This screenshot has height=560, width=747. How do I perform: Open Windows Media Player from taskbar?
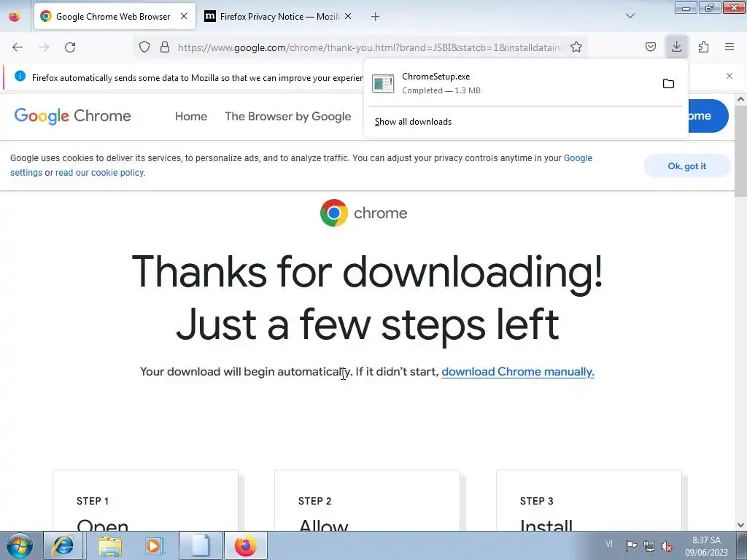pos(154,545)
